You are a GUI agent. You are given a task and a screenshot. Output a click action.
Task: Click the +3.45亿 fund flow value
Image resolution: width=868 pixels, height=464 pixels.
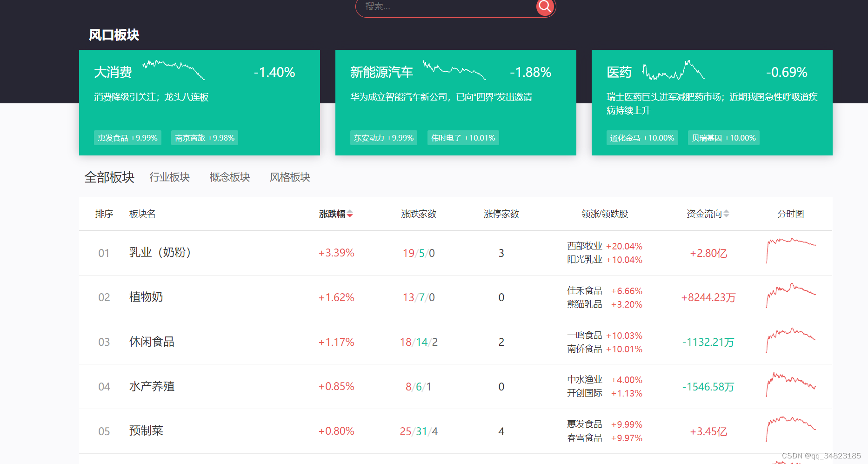pos(708,431)
